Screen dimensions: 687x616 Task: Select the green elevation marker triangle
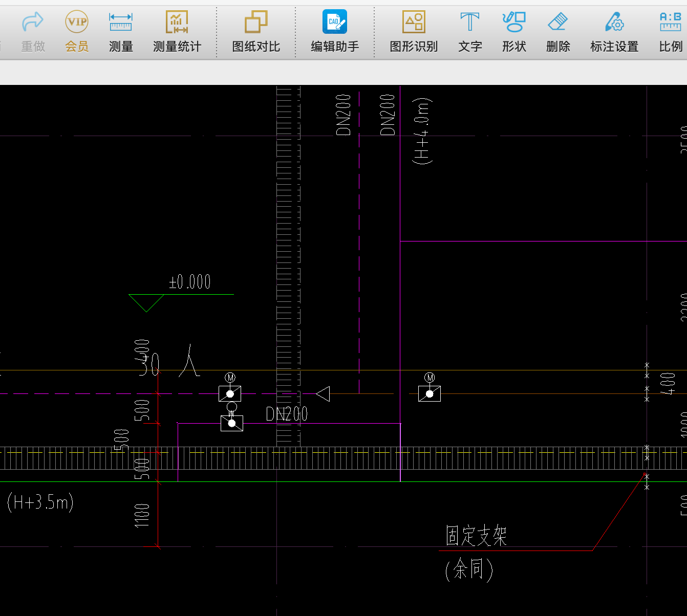tap(146, 302)
